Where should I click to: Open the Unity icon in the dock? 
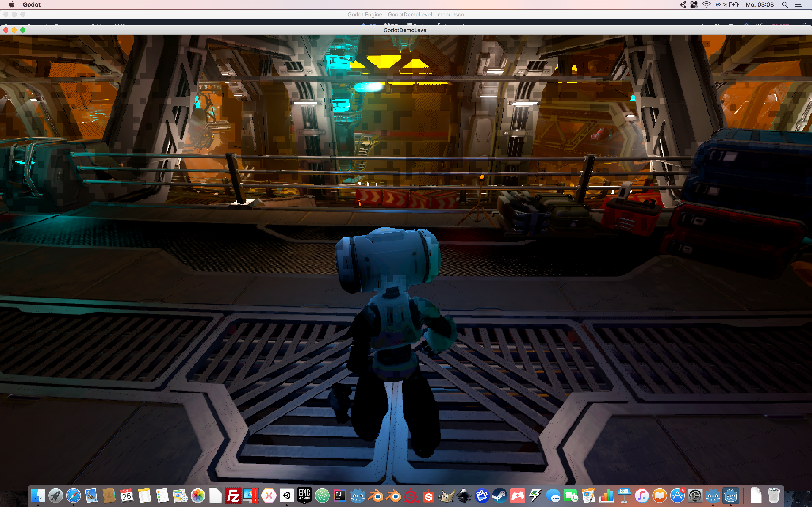point(287,496)
